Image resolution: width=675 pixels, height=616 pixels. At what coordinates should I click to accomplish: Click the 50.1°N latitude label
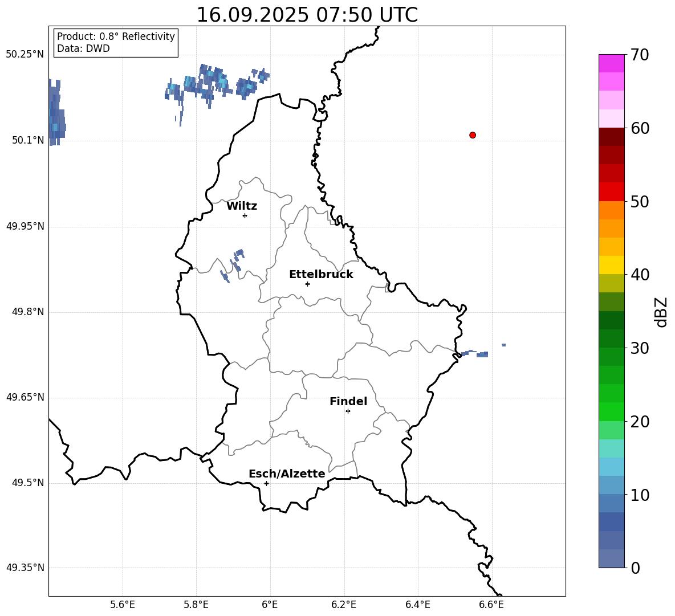point(28,140)
